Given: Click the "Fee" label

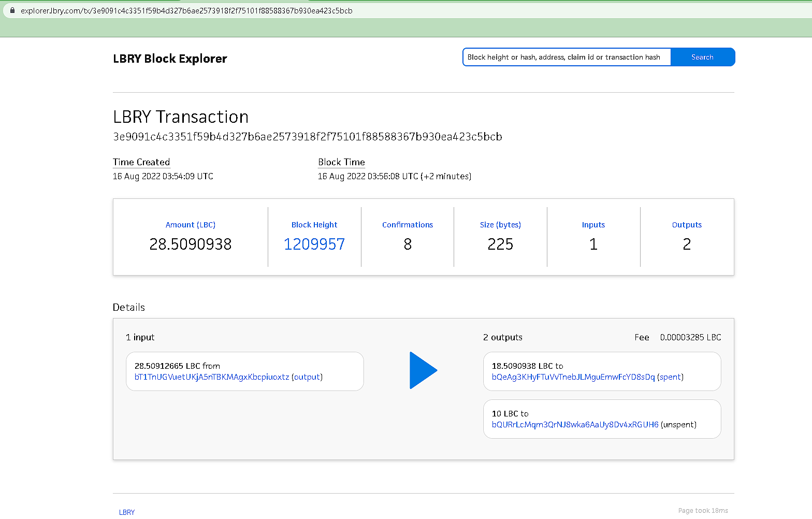Looking at the screenshot, I should pos(642,337).
